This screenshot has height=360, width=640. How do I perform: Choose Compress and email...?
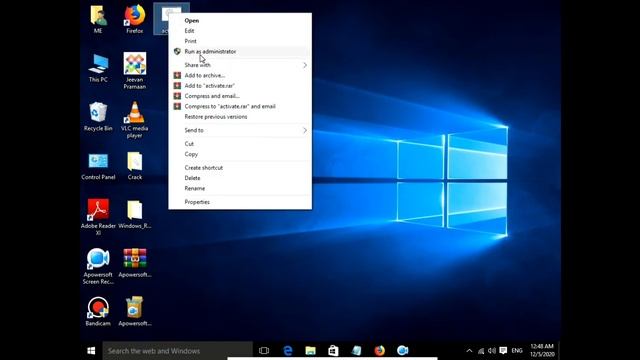click(240, 96)
